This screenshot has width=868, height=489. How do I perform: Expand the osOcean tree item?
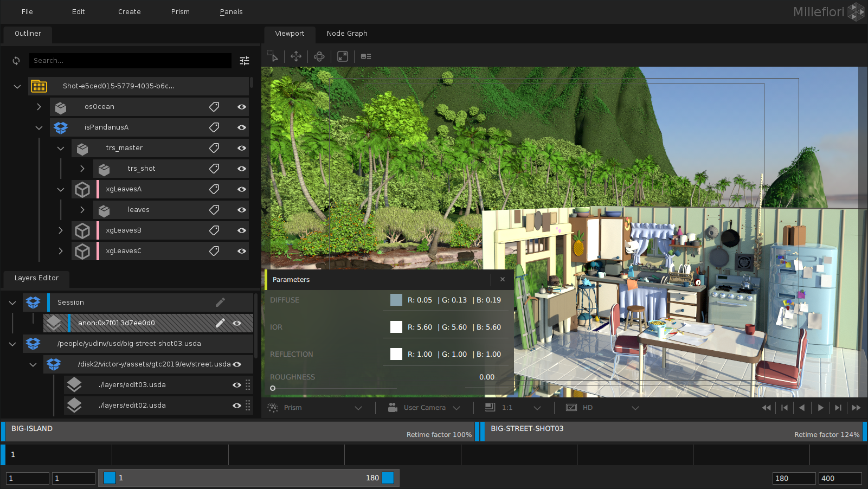tap(39, 107)
